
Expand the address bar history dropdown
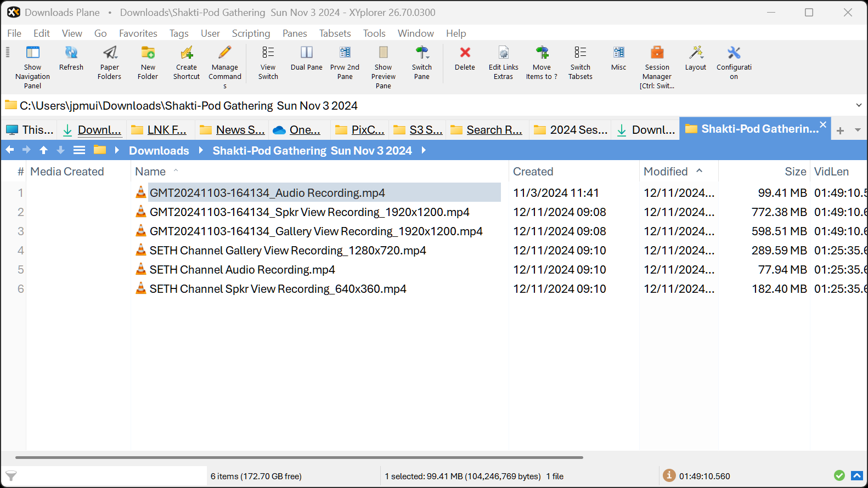click(859, 105)
